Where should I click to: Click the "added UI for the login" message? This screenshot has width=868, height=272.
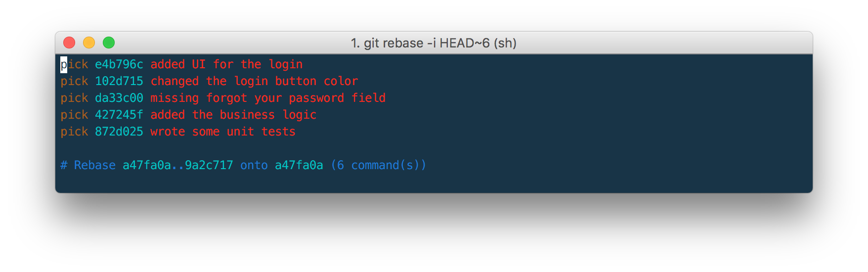(226, 64)
